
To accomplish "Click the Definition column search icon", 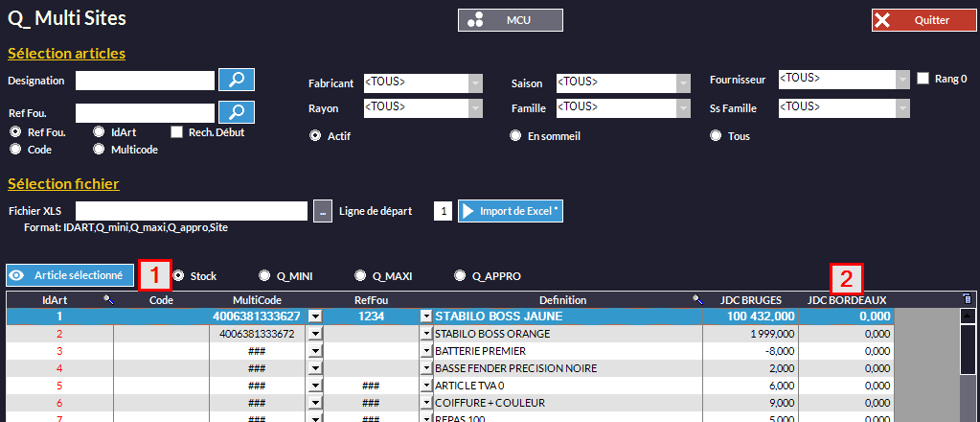I will pos(697,300).
